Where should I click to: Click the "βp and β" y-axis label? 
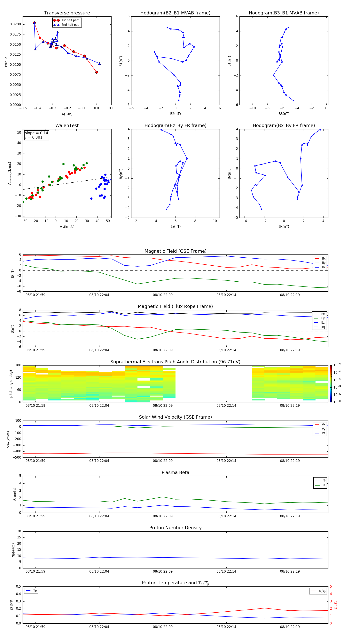coord(14,495)
